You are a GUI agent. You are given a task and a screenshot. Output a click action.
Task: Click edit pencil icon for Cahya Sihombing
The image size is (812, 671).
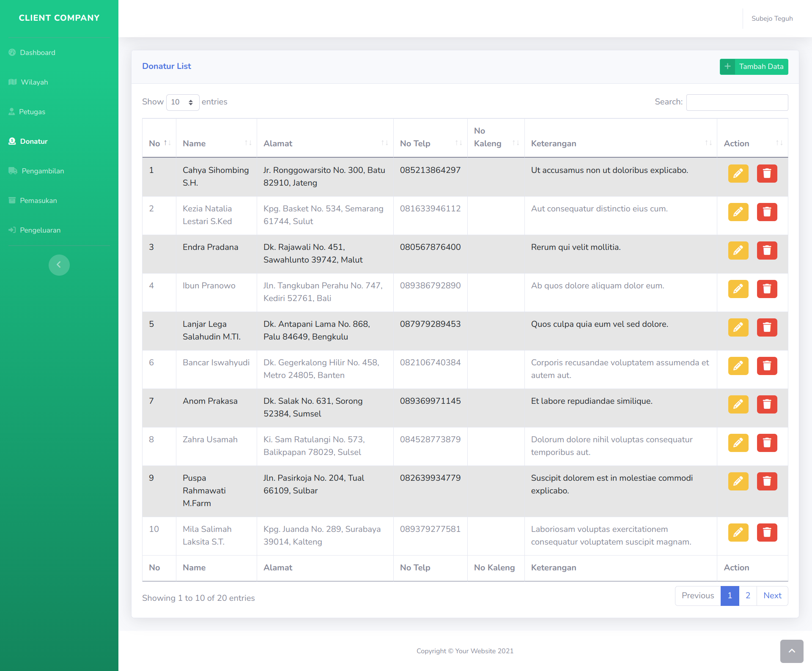(738, 173)
